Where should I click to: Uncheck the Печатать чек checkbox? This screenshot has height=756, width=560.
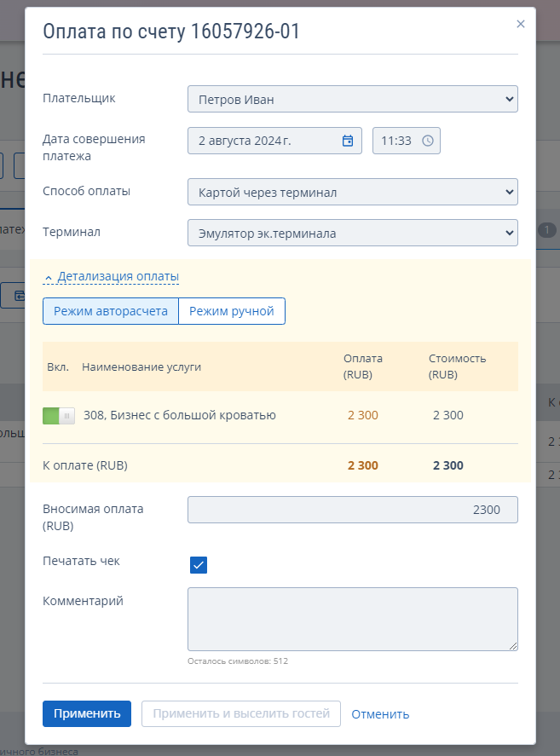click(x=199, y=564)
